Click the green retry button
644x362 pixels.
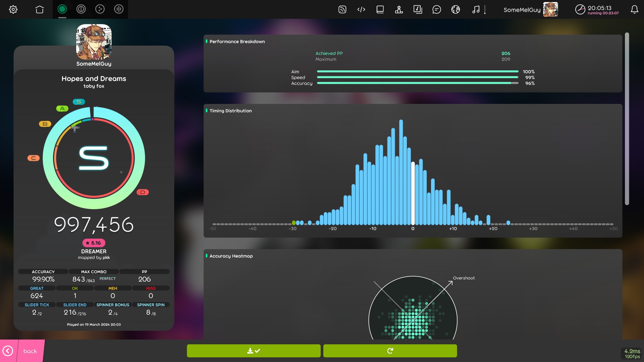[x=390, y=351]
